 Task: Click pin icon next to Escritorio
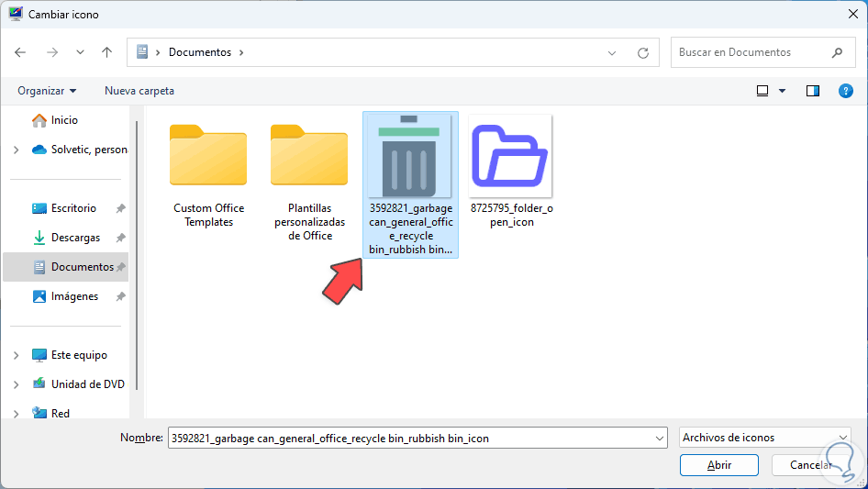120,208
